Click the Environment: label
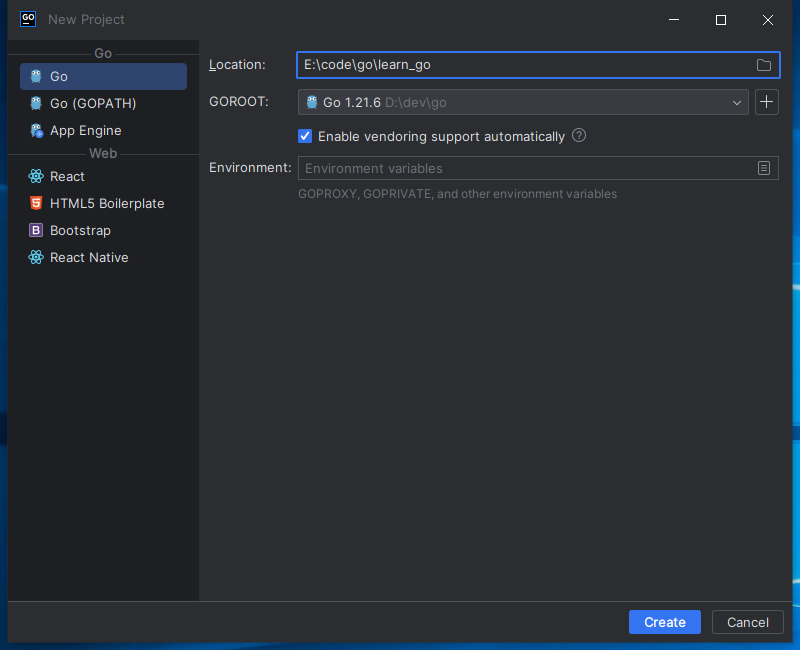 tap(250, 168)
